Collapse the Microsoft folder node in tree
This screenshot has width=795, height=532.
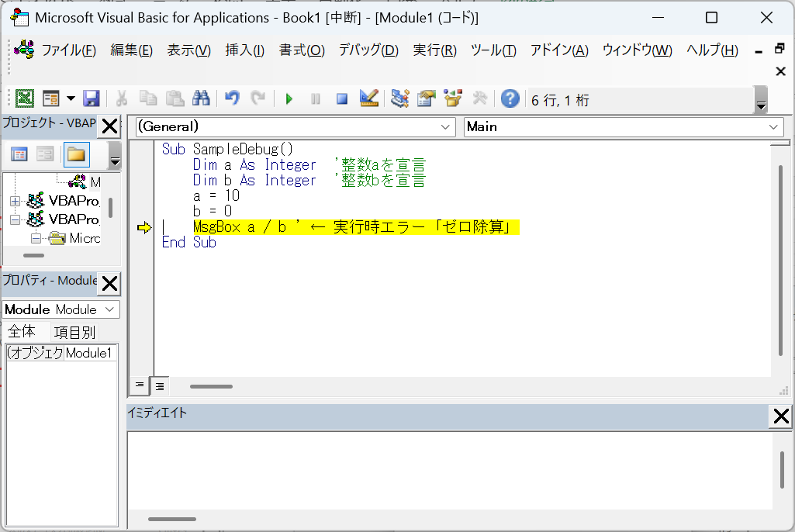[36, 238]
